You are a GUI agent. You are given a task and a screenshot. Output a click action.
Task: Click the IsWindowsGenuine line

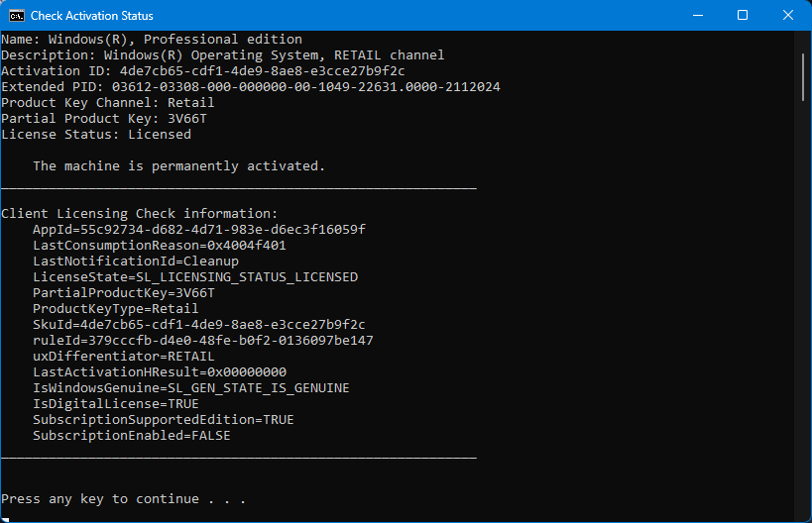[x=191, y=388]
